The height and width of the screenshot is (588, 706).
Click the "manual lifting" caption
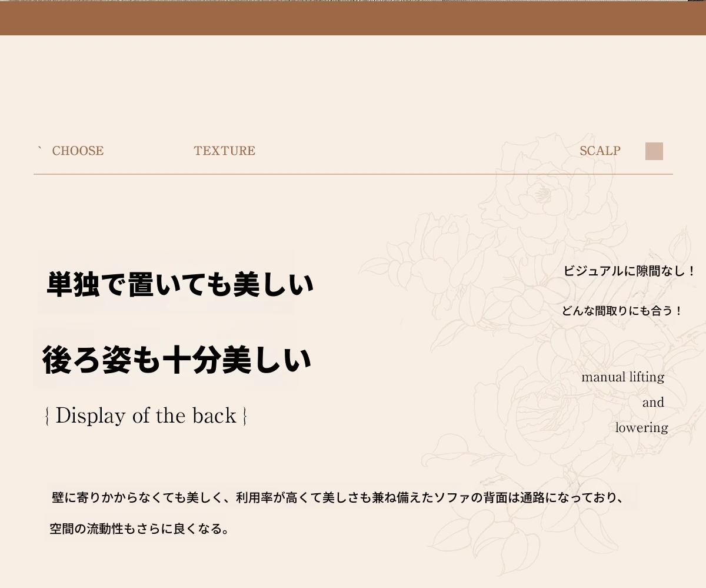(x=622, y=377)
